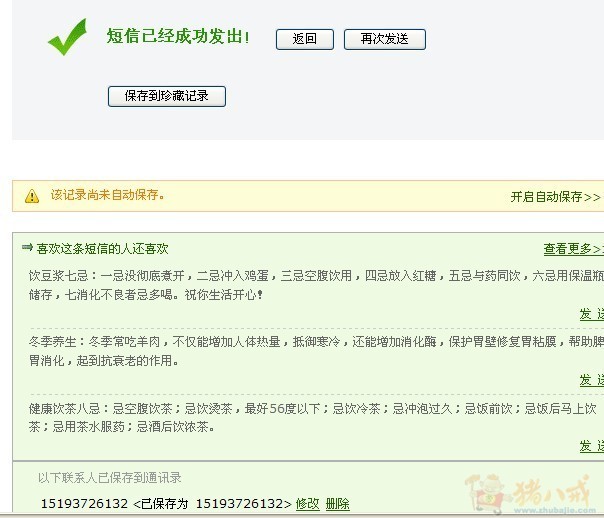604x518 pixels.
Task: Click the yellow warning triangle icon
Action: 32,196
